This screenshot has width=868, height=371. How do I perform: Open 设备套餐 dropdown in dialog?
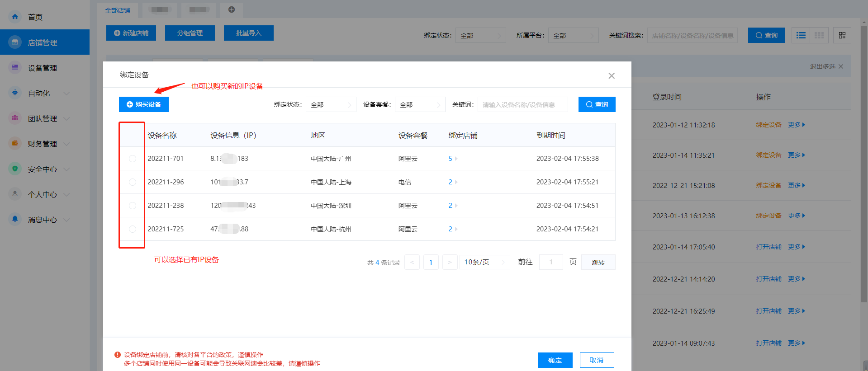click(x=420, y=105)
